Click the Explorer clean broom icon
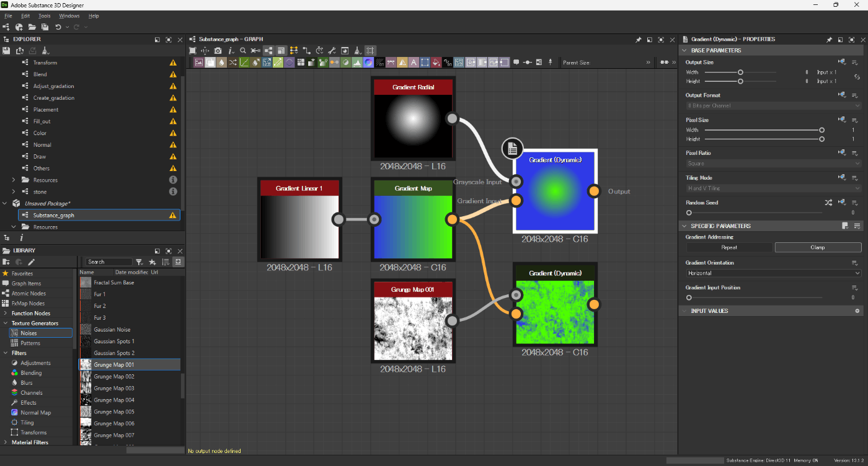Screen dimensions: 868x466 (x=45, y=51)
